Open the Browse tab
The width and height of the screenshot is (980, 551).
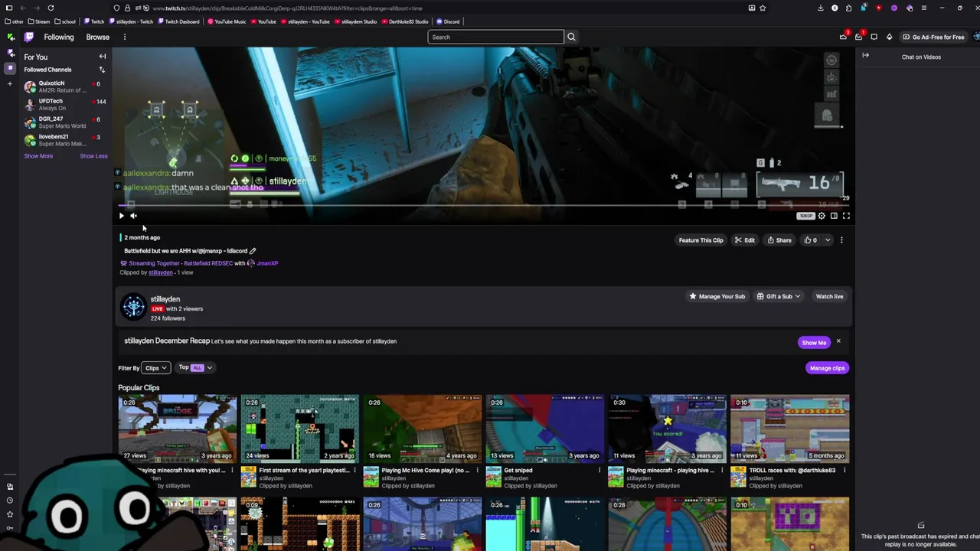click(x=97, y=37)
